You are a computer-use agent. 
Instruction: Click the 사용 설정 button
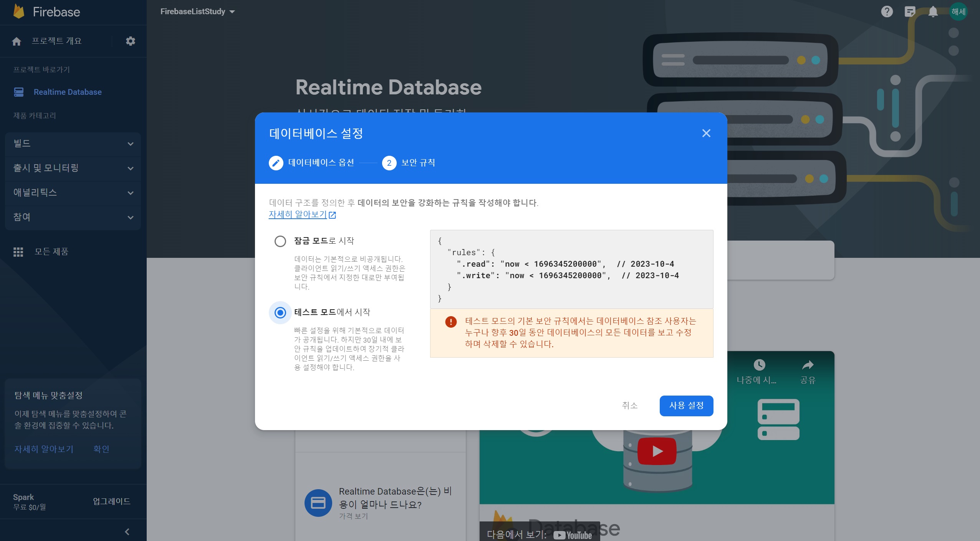[x=686, y=406]
